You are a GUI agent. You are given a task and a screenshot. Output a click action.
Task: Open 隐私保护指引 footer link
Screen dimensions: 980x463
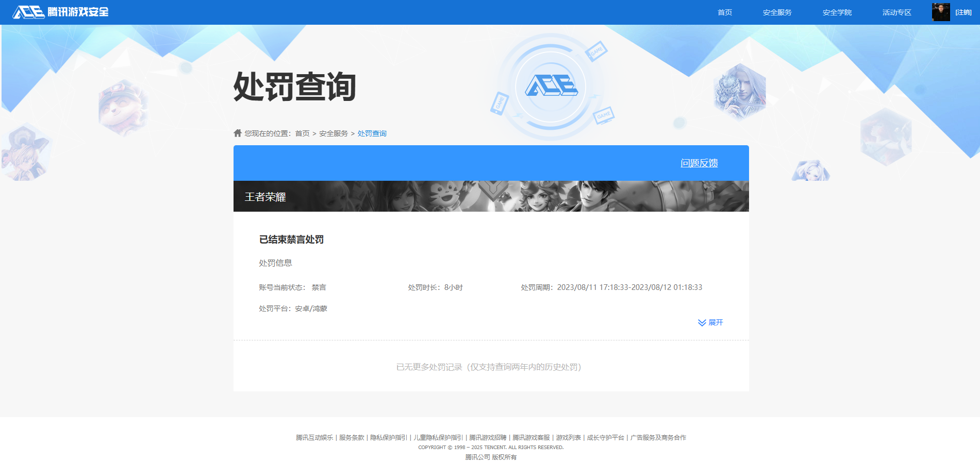click(x=389, y=438)
